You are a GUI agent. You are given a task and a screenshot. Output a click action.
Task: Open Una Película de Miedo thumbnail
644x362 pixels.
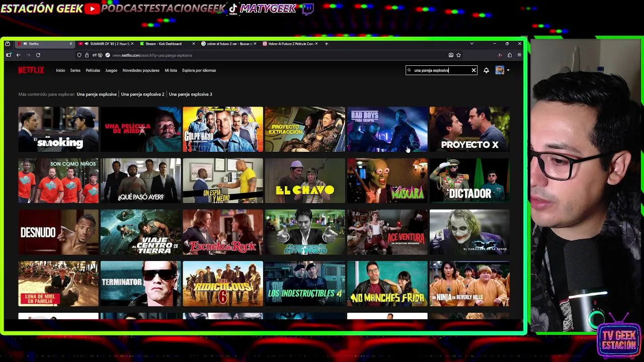pos(140,129)
